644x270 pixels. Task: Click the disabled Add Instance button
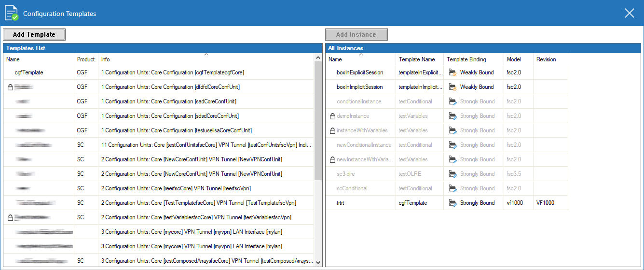(356, 34)
